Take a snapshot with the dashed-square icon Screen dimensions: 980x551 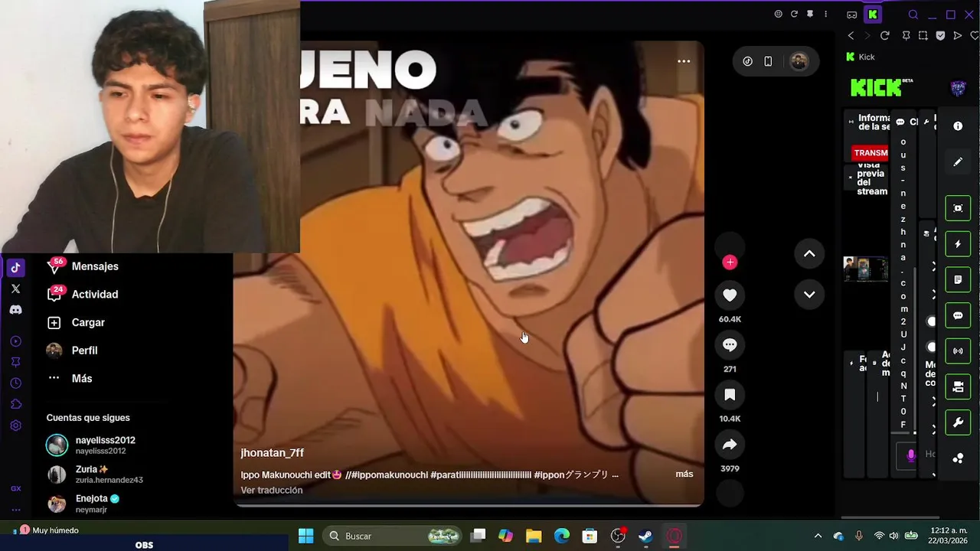(923, 36)
